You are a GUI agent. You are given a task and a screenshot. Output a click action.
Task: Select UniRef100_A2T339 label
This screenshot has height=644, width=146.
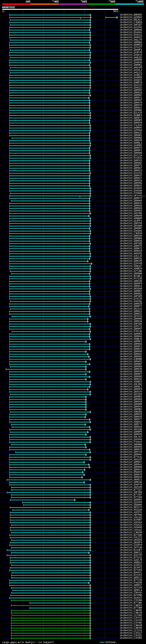[131, 588]
